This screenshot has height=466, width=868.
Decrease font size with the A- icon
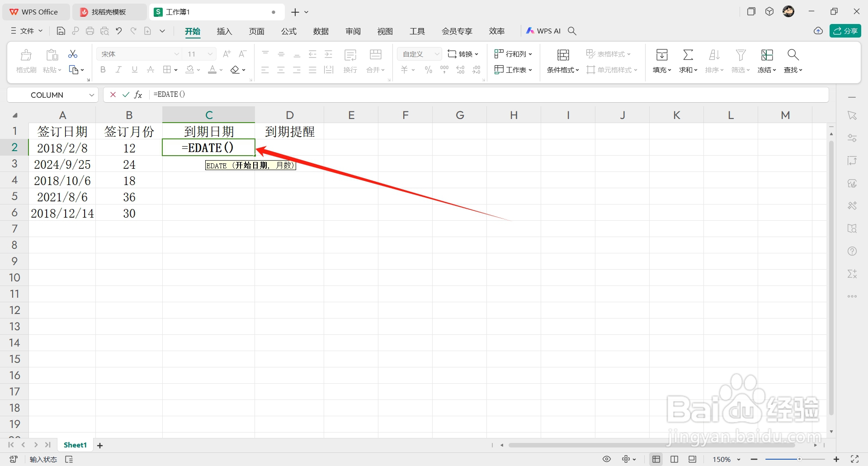coord(243,54)
